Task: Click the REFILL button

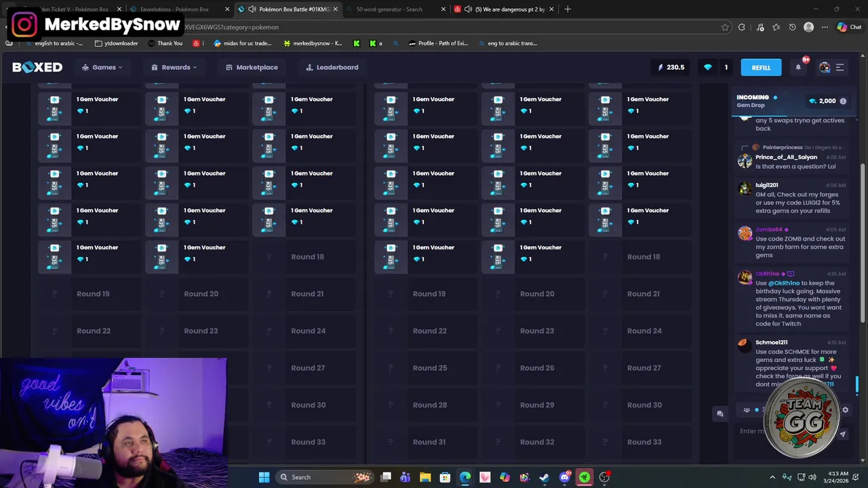Action: tap(761, 67)
